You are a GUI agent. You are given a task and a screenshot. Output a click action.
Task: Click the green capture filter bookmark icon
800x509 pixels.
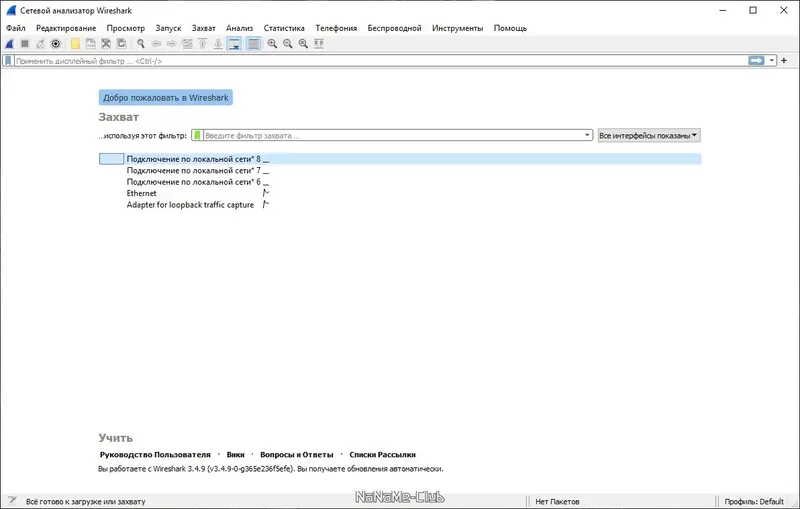point(197,136)
